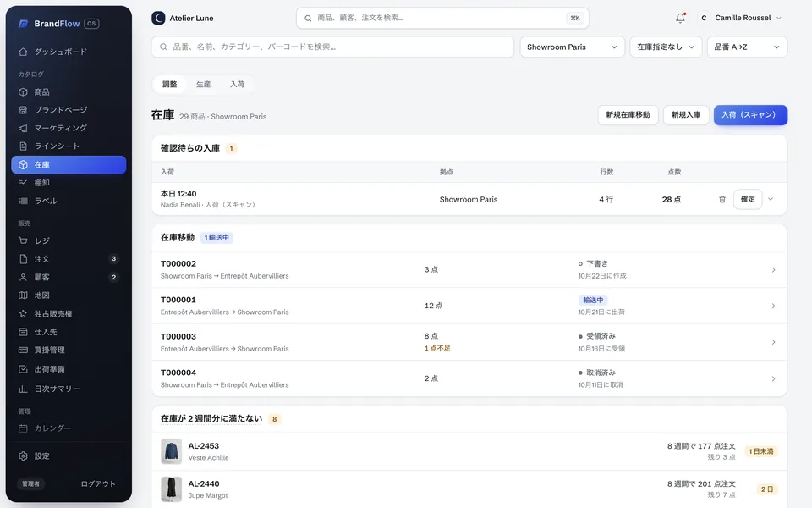Focus the global 商品、顧客、注文 search field
Viewport: 812px width, 508px height.
click(442, 18)
